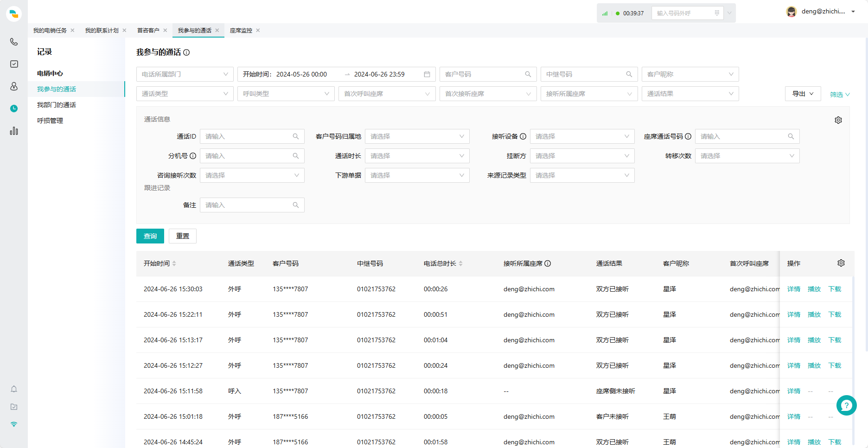Open the 通话结果 dropdown
The image size is (868, 448).
click(x=690, y=94)
